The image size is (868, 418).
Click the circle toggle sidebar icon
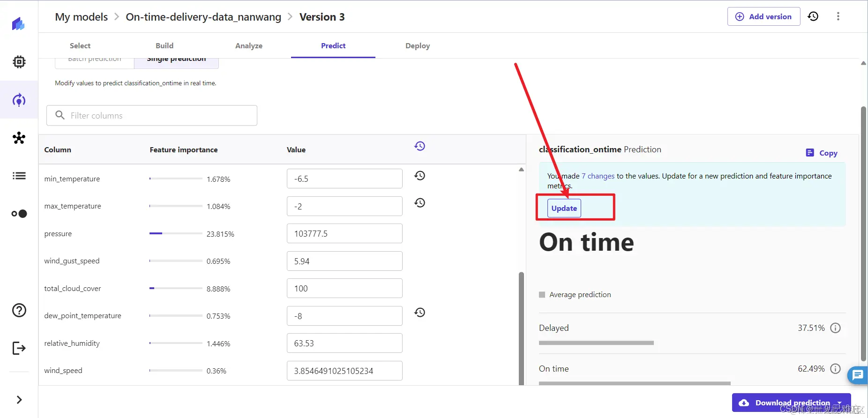click(19, 214)
